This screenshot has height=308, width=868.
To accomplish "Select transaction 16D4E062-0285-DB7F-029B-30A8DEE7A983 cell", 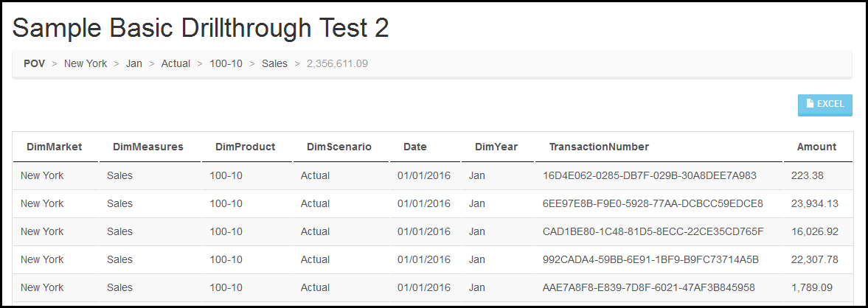I will click(x=649, y=176).
